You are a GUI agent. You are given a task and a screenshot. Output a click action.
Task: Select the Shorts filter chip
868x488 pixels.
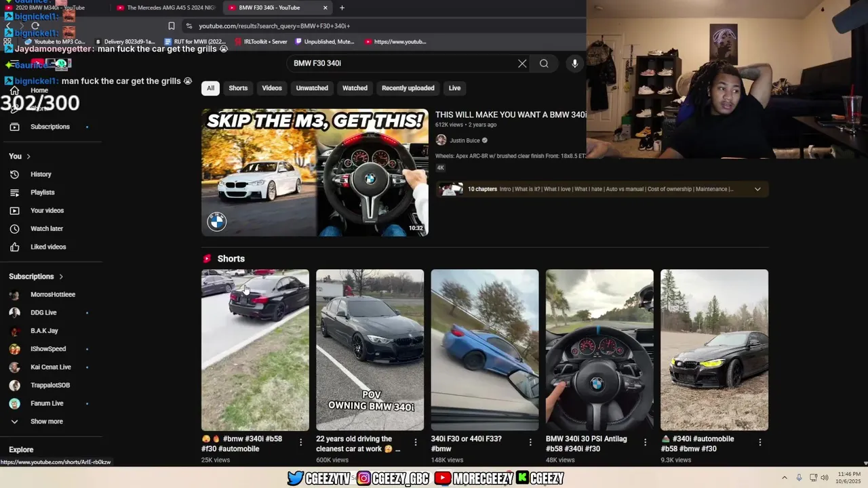(x=238, y=88)
